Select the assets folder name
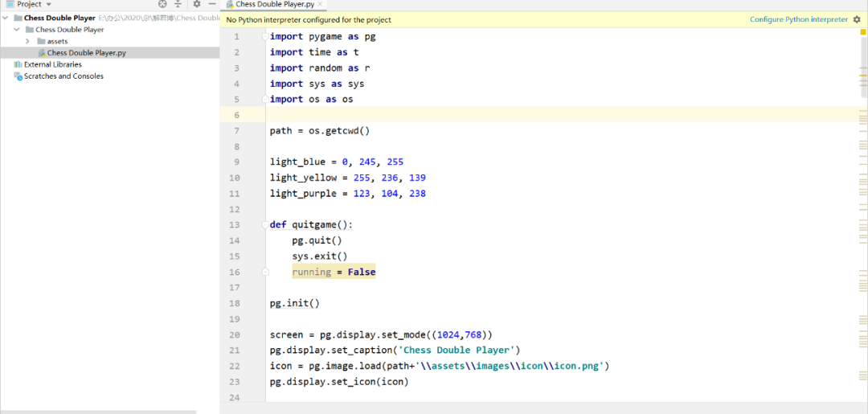The image size is (868, 414). (58, 42)
